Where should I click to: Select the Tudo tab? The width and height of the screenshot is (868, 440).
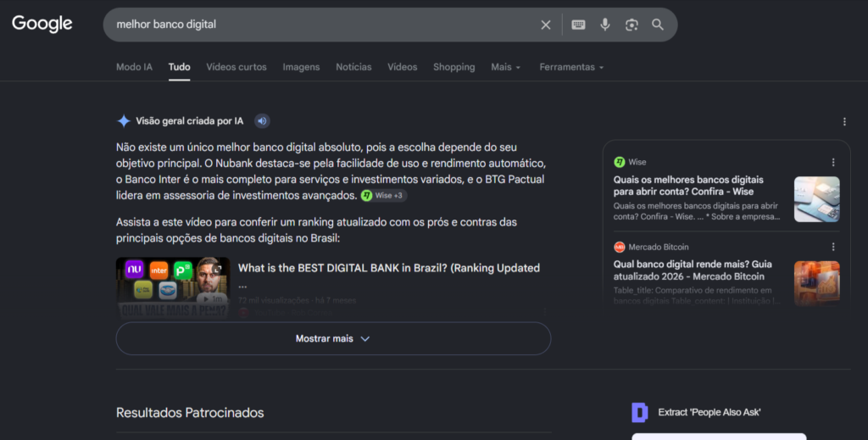pyautogui.click(x=180, y=67)
